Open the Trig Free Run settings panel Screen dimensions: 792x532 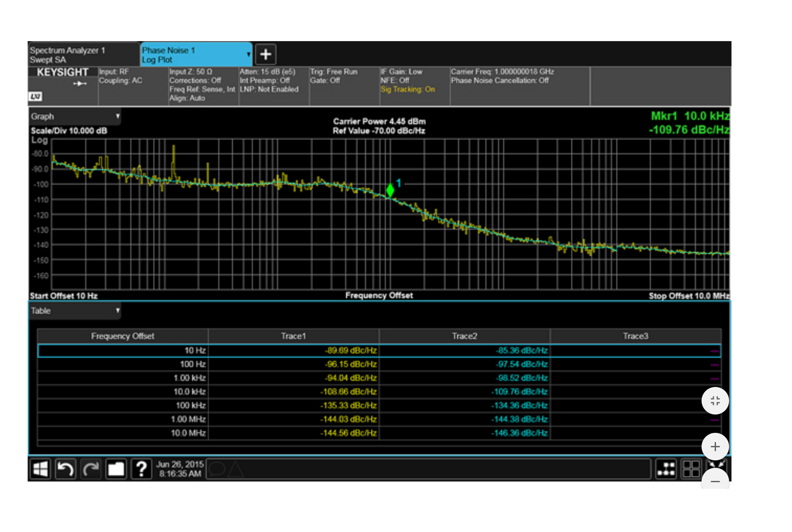click(x=344, y=86)
